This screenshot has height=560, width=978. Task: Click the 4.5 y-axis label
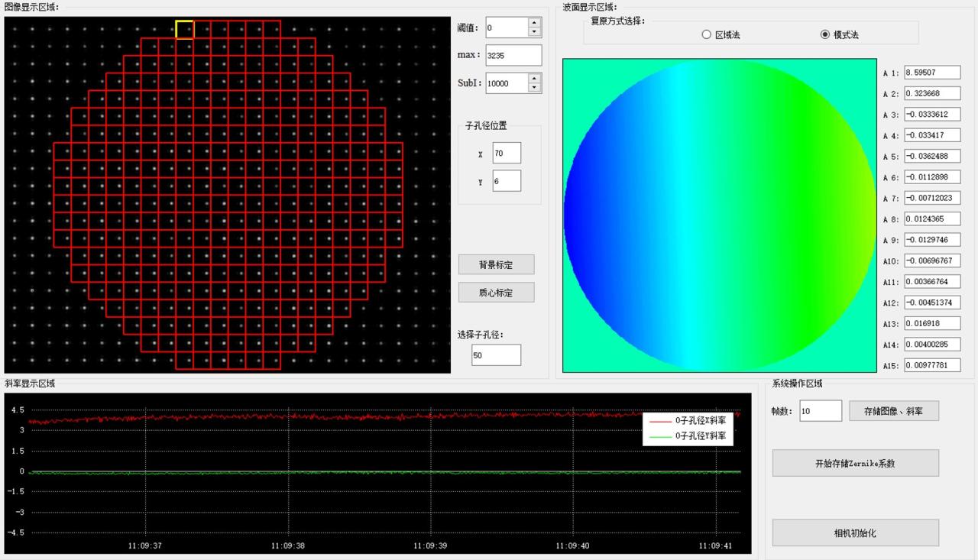[x=18, y=410]
